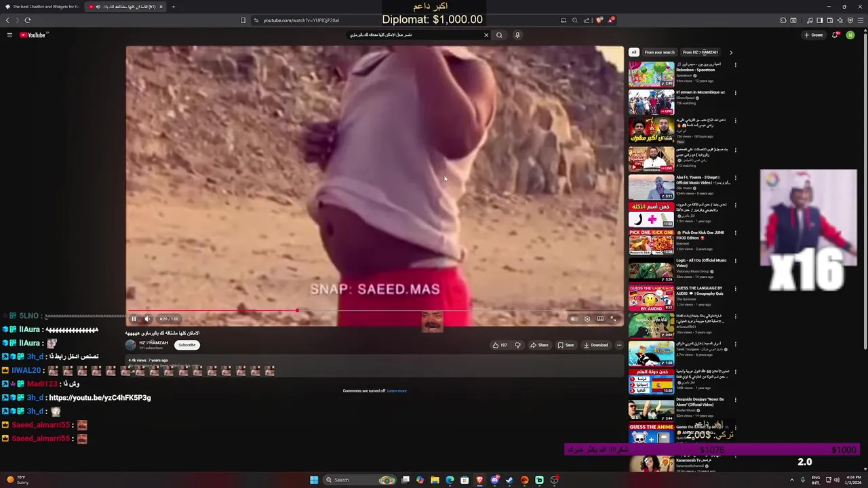The width and height of the screenshot is (868, 488).
Task: Switch to theater mode in the player
Action: pyautogui.click(x=600, y=319)
